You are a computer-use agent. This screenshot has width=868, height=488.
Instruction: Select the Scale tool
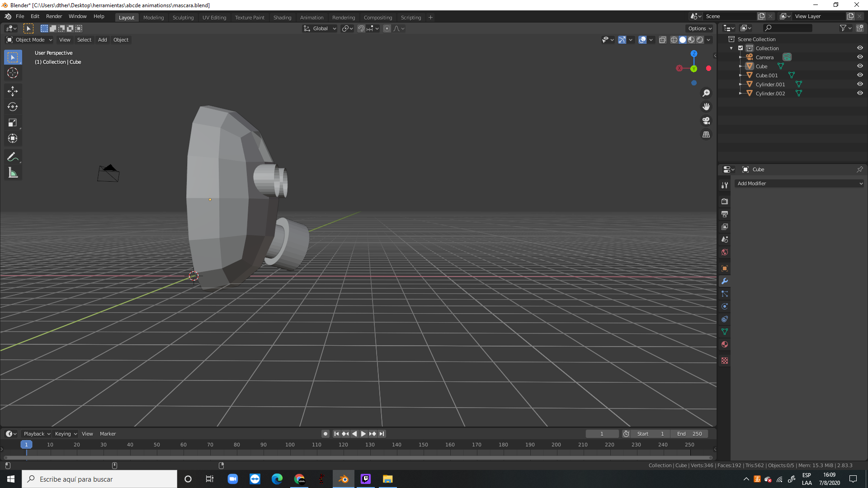click(12, 123)
